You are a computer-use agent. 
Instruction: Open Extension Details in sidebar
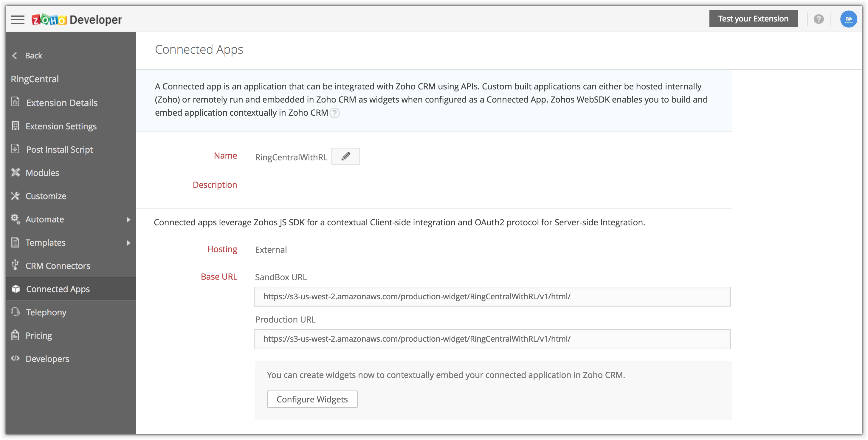pos(62,103)
